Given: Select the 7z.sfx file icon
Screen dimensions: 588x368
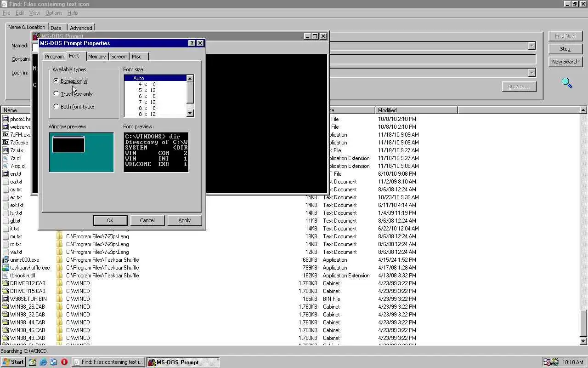Looking at the screenshot, I should 6,150.
